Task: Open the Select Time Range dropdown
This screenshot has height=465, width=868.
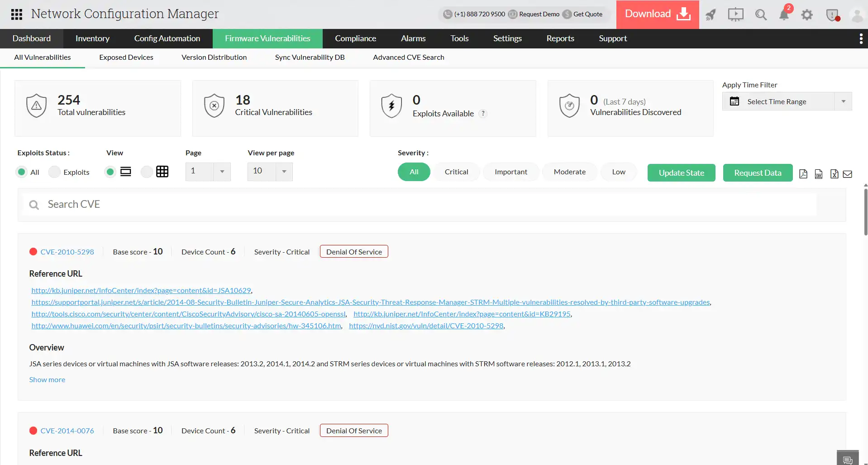Action: coord(787,101)
